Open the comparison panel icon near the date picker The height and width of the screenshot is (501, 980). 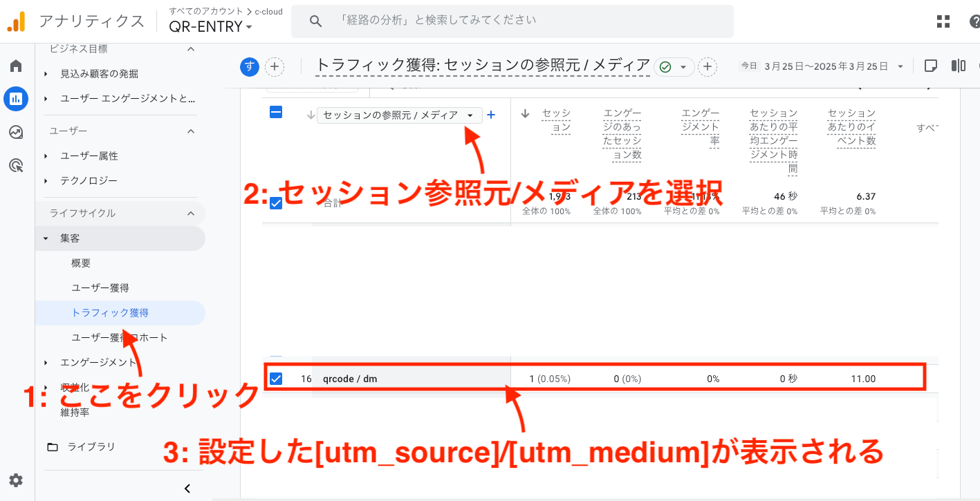(x=959, y=65)
